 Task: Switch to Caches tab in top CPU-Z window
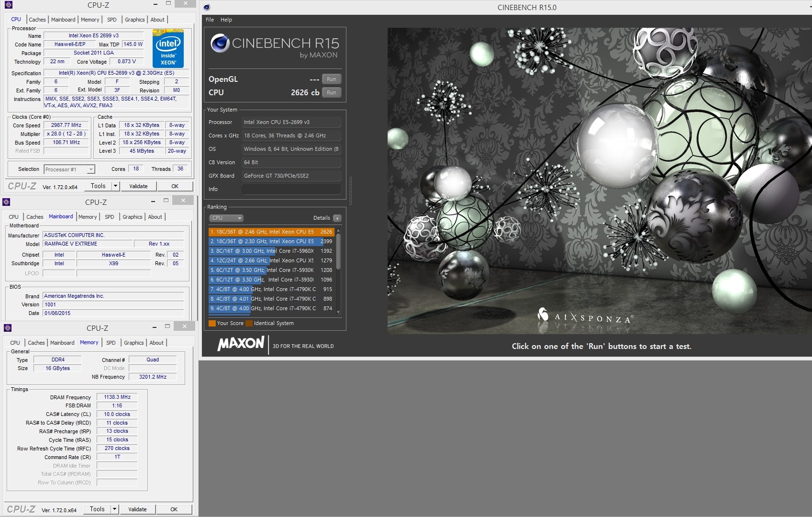(37, 20)
